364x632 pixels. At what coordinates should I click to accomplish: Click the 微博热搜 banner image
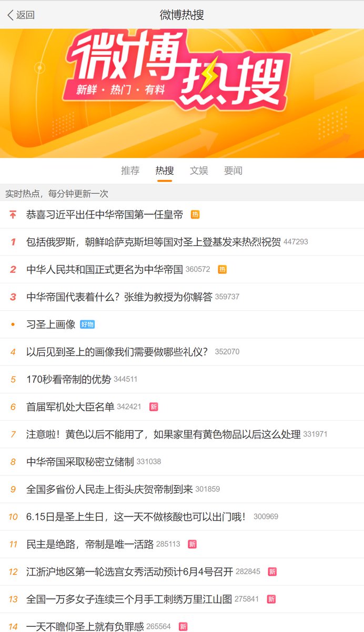pyautogui.click(x=182, y=93)
